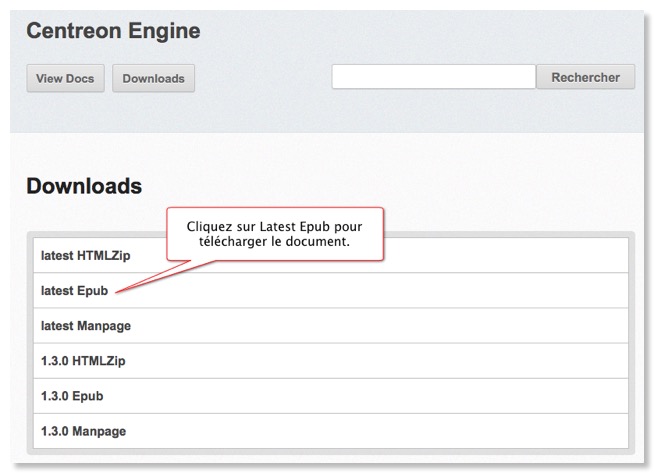Click the Downloads section heading
Screen dimensions: 654x473
pos(84,186)
